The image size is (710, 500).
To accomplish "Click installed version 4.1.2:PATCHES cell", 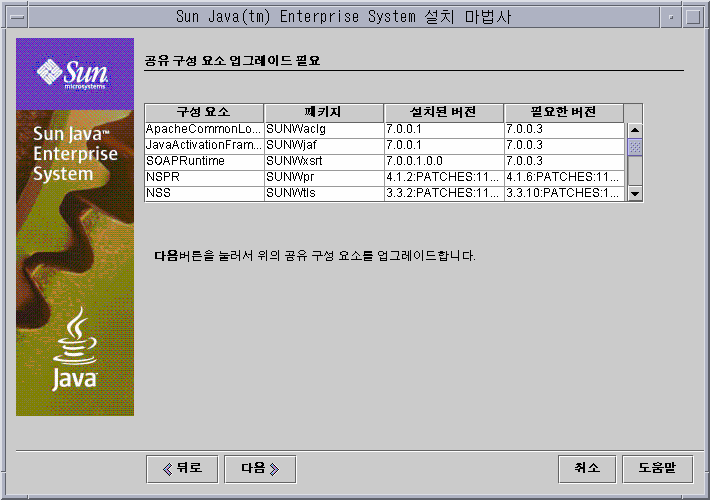I will click(x=444, y=178).
